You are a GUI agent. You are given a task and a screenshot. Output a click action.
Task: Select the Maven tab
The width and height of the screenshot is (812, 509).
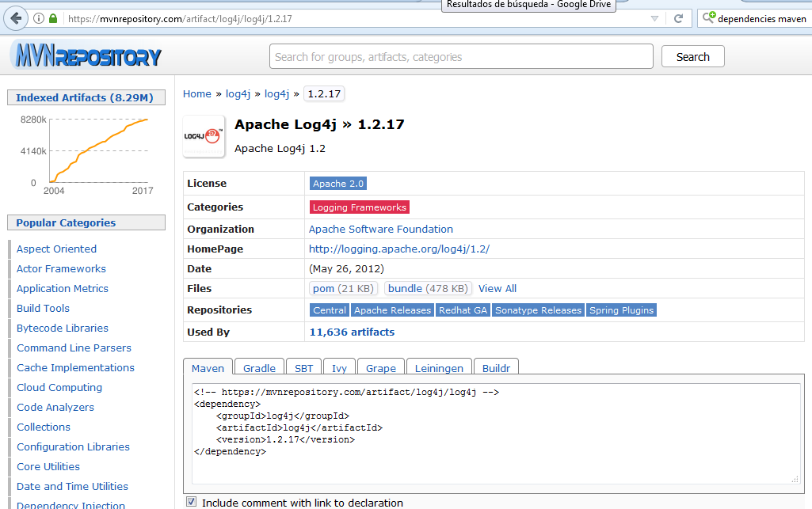coord(208,368)
